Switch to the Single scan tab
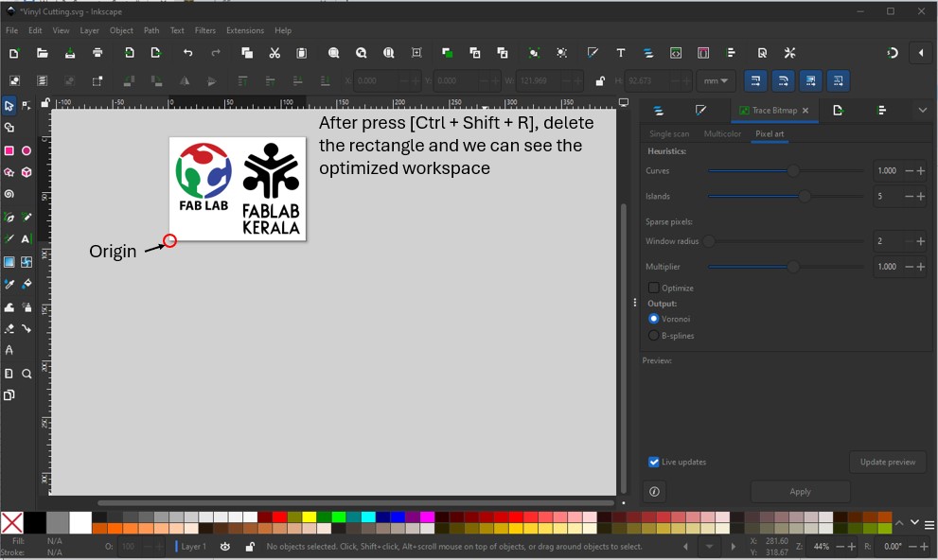 (669, 134)
